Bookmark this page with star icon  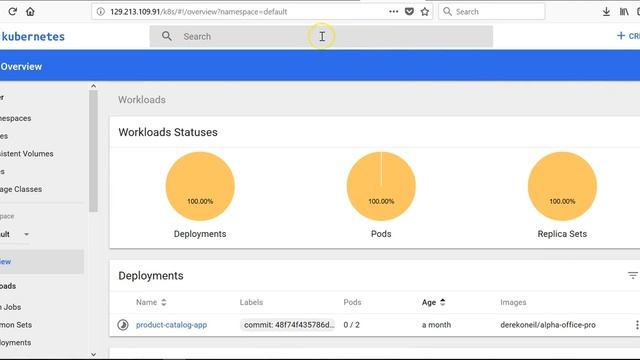tap(425, 11)
